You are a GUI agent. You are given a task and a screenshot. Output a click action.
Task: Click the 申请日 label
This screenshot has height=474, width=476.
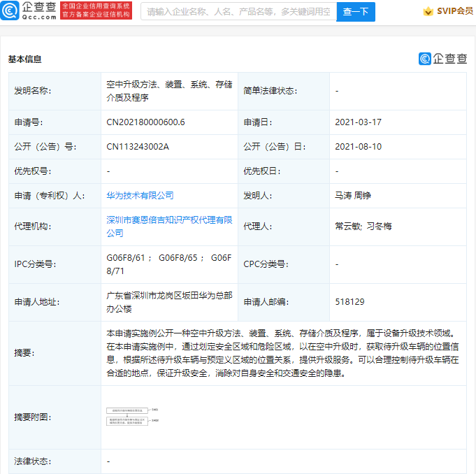(x=258, y=122)
